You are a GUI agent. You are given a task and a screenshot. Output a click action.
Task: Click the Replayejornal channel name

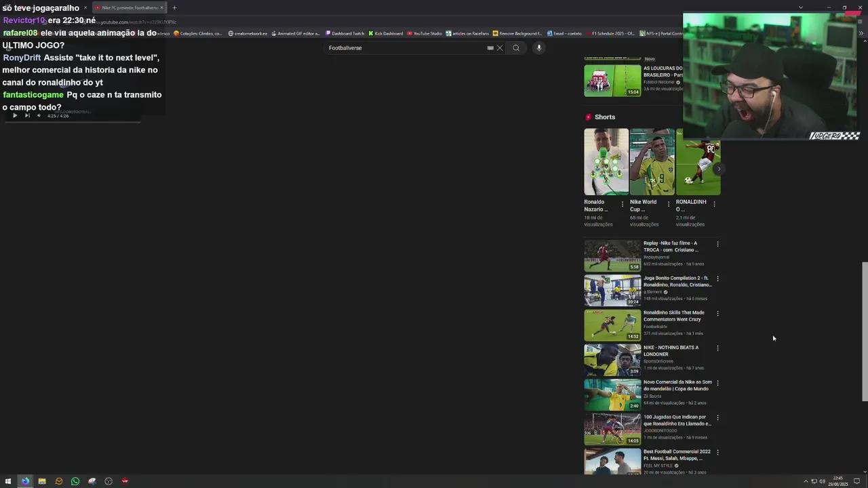pyautogui.click(x=656, y=258)
